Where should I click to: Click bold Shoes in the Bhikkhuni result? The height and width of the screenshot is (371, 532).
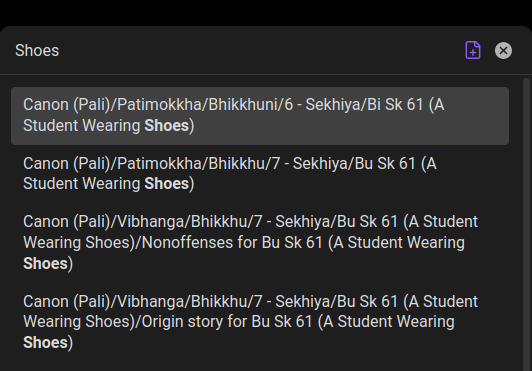tap(167, 126)
